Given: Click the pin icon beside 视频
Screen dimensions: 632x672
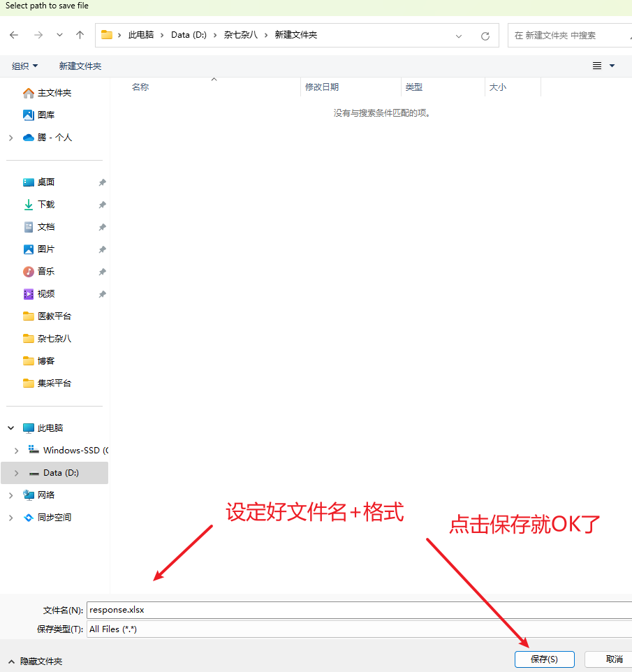Looking at the screenshot, I should (103, 294).
